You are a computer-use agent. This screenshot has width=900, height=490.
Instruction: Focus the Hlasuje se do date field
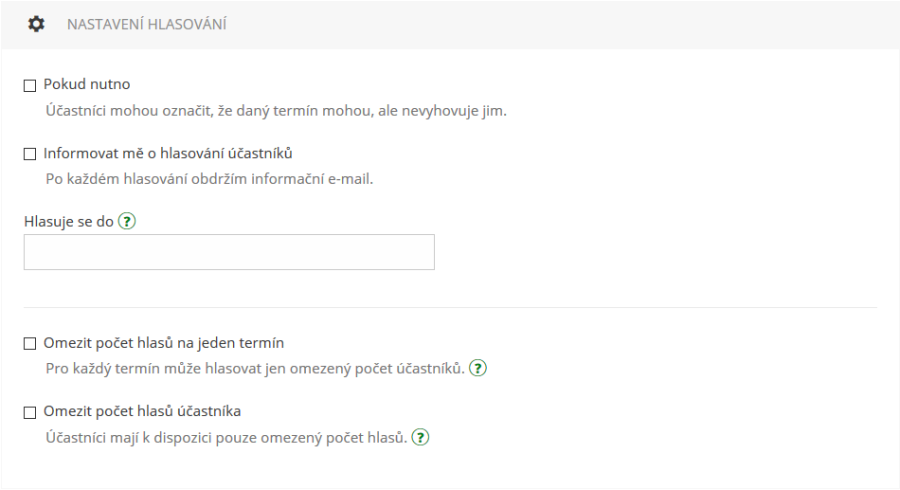(229, 252)
